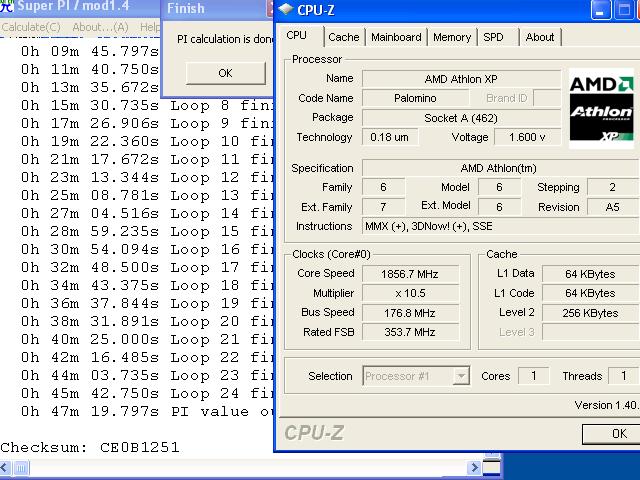Switch to the Memory tab
This screenshot has width=640, height=480.
pos(452,37)
